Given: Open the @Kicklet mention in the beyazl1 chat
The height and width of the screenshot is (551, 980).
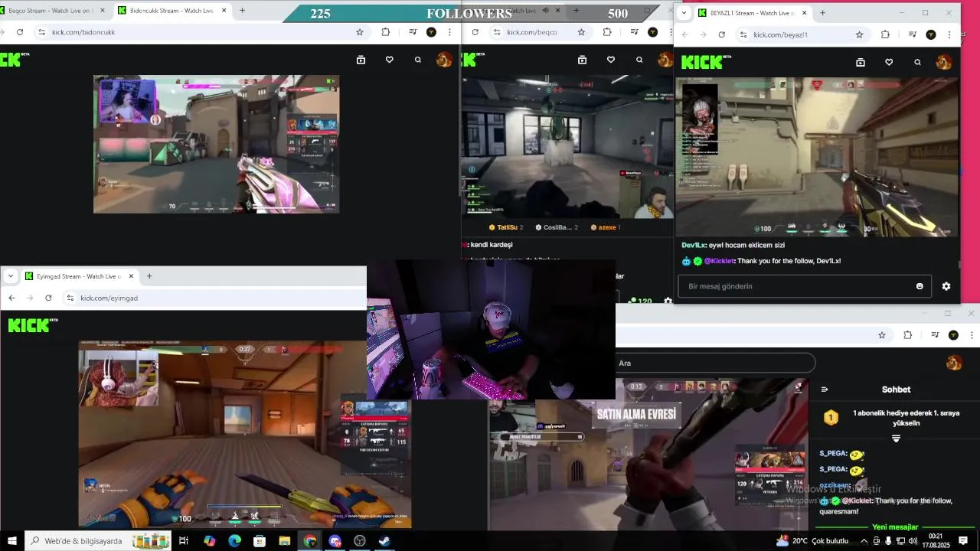Looking at the screenshot, I should tap(719, 261).
